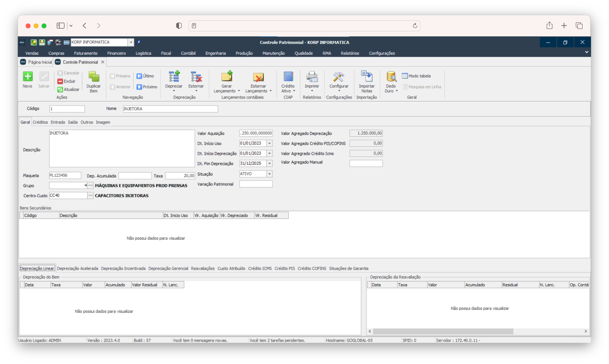Select the Depreciação Acelerada tab
This screenshot has height=364, width=609.
(77, 268)
